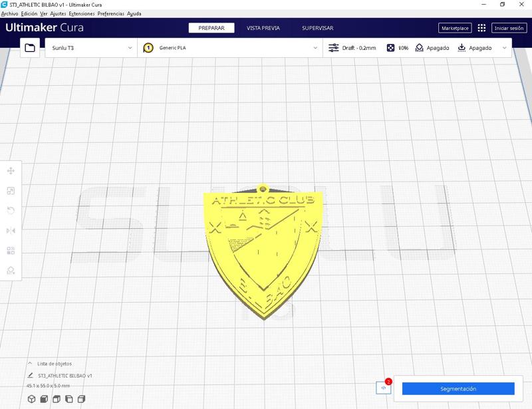Open Per Model Settings tool
The width and height of the screenshot is (532, 409).
tap(11, 251)
